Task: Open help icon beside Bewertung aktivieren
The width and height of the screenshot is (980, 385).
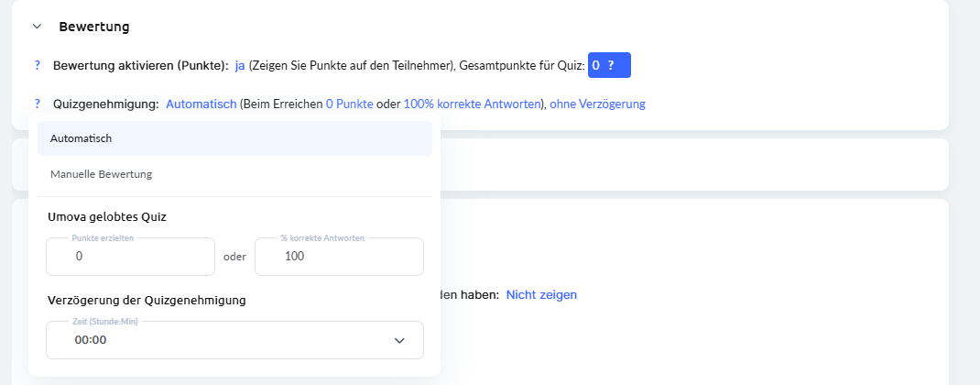Action: tap(38, 66)
